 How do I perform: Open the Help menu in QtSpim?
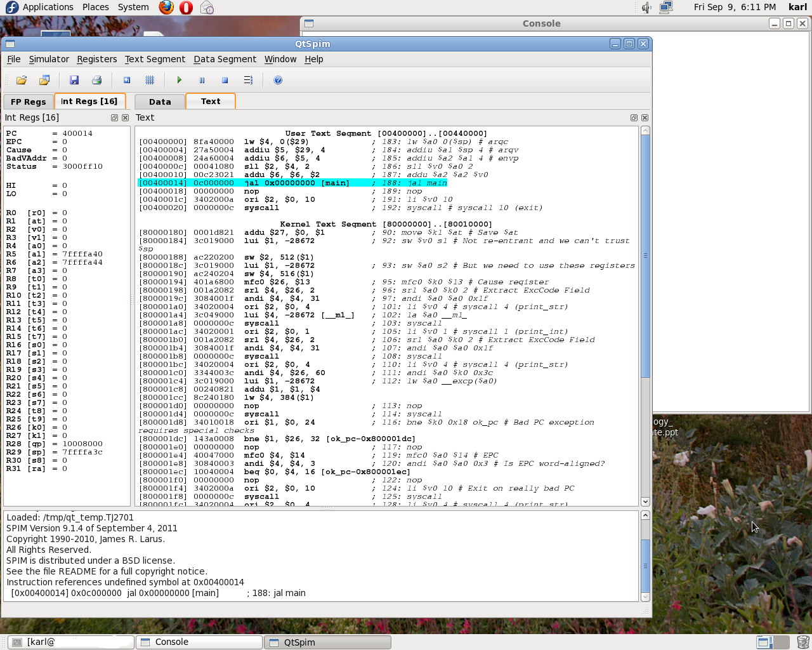pyautogui.click(x=314, y=59)
